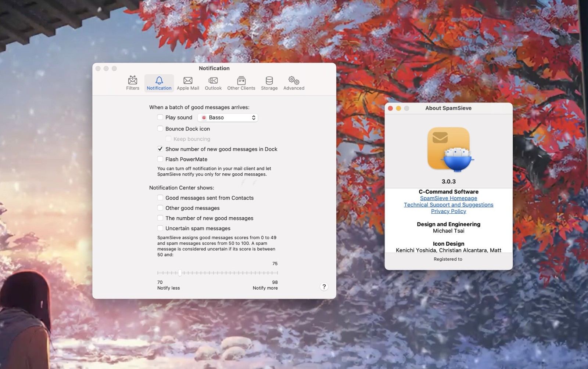Click the version number 3.0.3
This screenshot has width=588, height=369.
click(448, 181)
